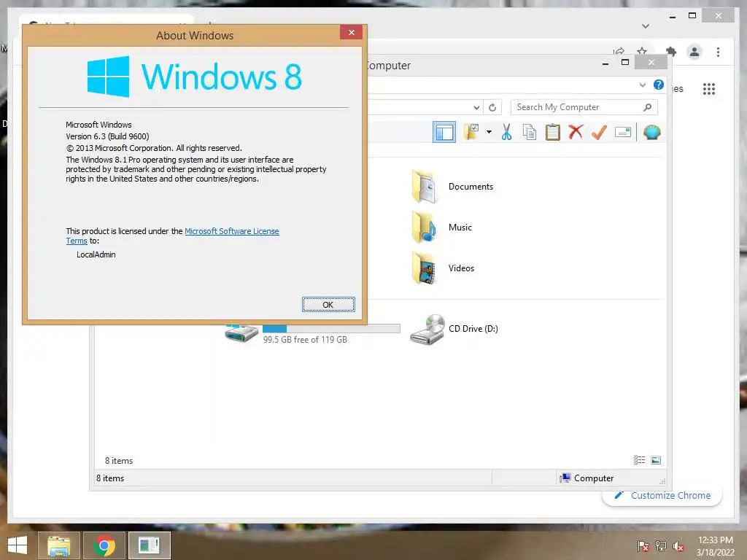Viewport: 747px width, 560px height.
Task: Open the network tray icon
Action: click(x=661, y=546)
